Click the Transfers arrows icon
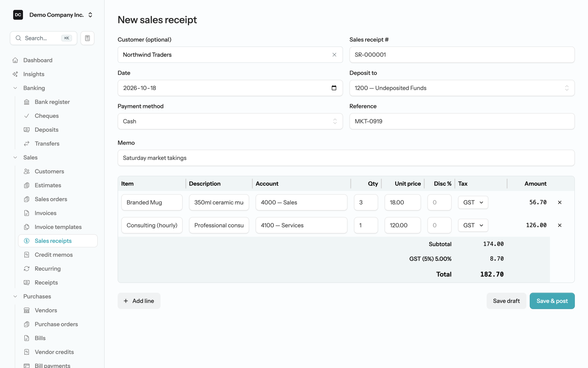 pyautogui.click(x=27, y=144)
